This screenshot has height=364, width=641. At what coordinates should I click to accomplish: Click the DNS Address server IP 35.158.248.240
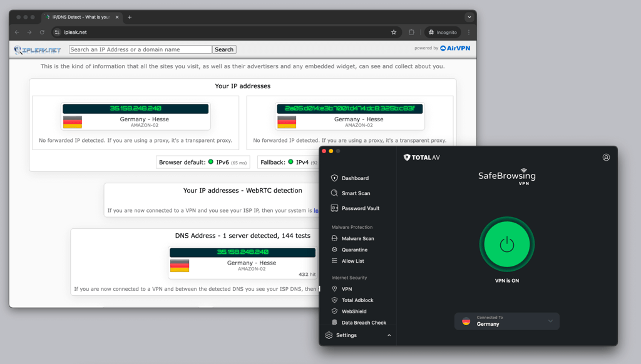[x=242, y=252]
